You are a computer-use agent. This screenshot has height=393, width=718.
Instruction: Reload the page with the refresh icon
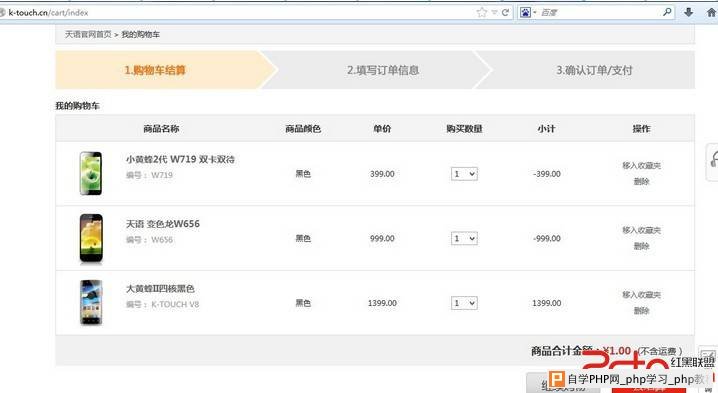[505, 12]
